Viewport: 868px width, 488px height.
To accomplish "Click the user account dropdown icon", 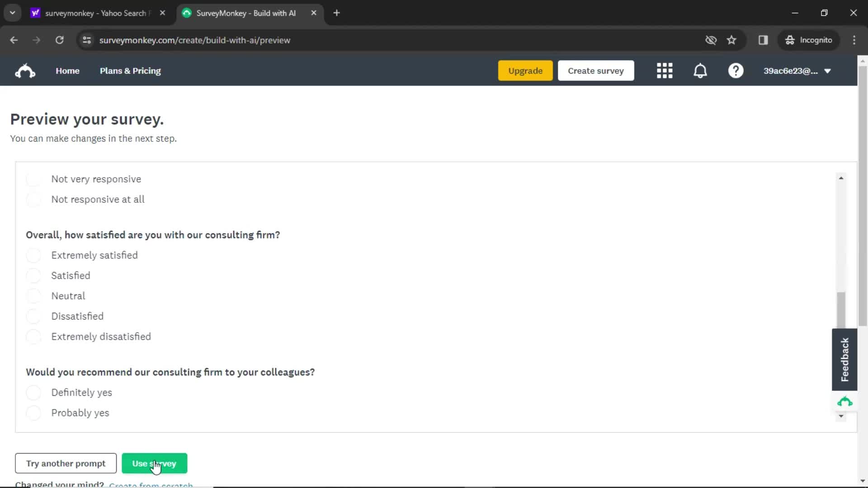I will pos(829,71).
